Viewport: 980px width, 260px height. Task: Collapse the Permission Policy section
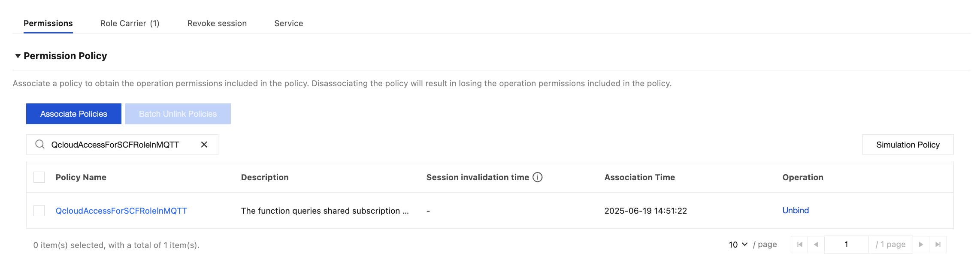point(18,56)
